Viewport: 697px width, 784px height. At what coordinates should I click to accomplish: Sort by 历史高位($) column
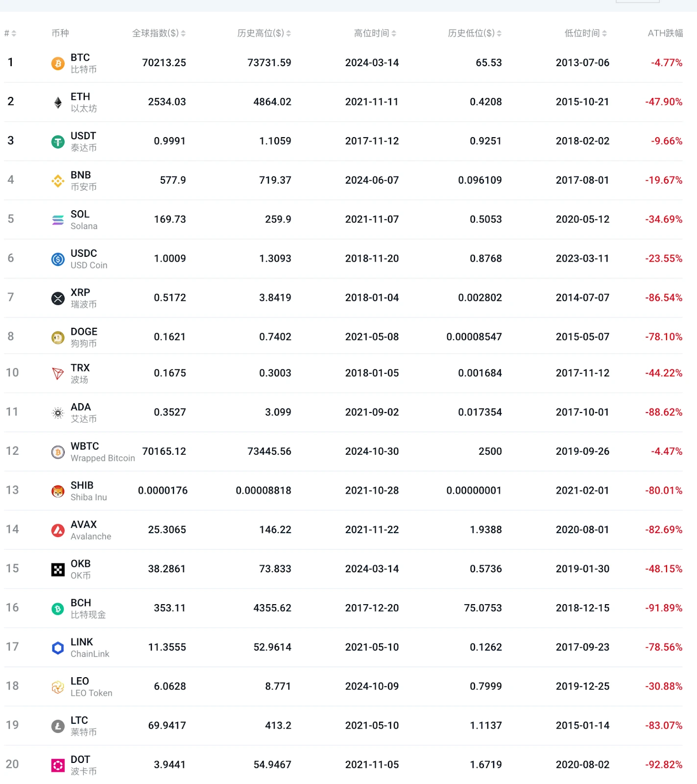pyautogui.click(x=264, y=33)
